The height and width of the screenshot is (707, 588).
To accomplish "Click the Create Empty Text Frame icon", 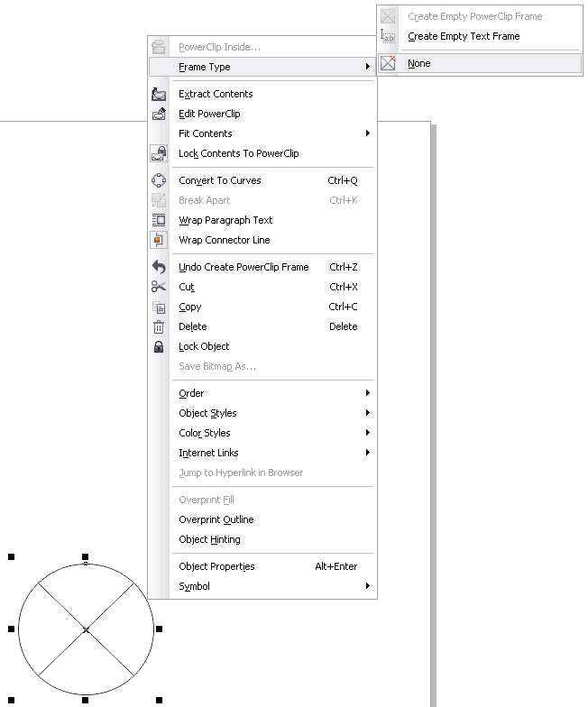I will pyautogui.click(x=388, y=36).
